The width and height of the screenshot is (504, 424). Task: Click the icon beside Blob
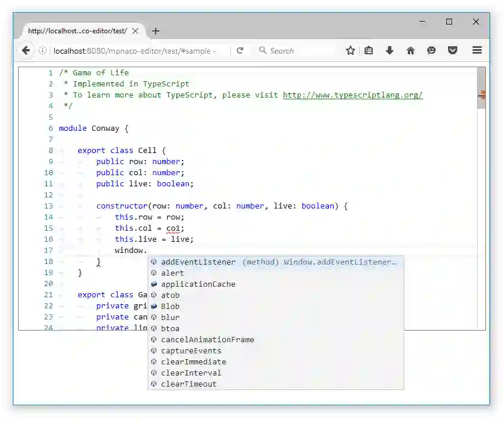pyautogui.click(x=153, y=306)
